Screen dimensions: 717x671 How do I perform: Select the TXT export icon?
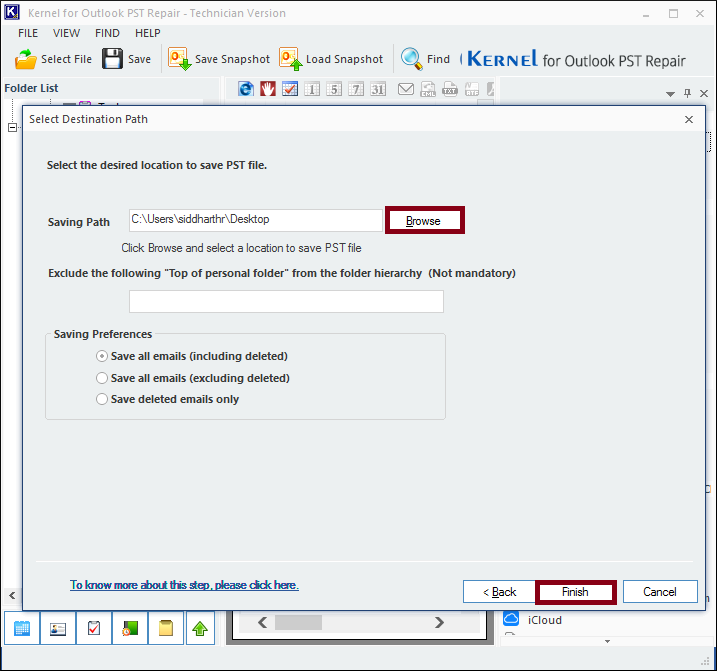coord(450,89)
